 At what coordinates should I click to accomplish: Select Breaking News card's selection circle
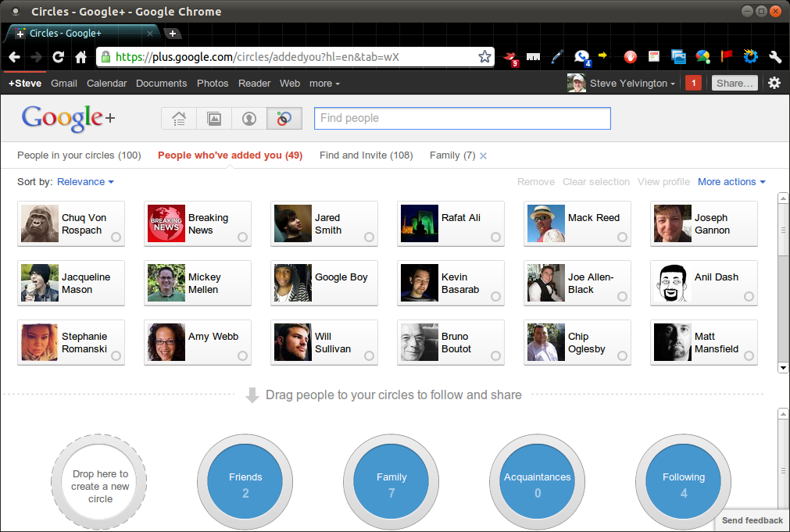[x=242, y=237]
